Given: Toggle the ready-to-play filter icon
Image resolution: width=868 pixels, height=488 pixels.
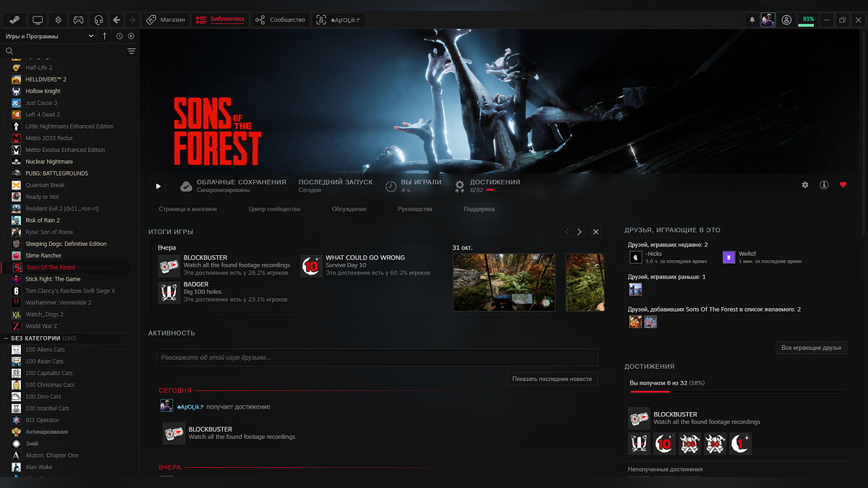Looking at the screenshot, I should pyautogui.click(x=131, y=36).
